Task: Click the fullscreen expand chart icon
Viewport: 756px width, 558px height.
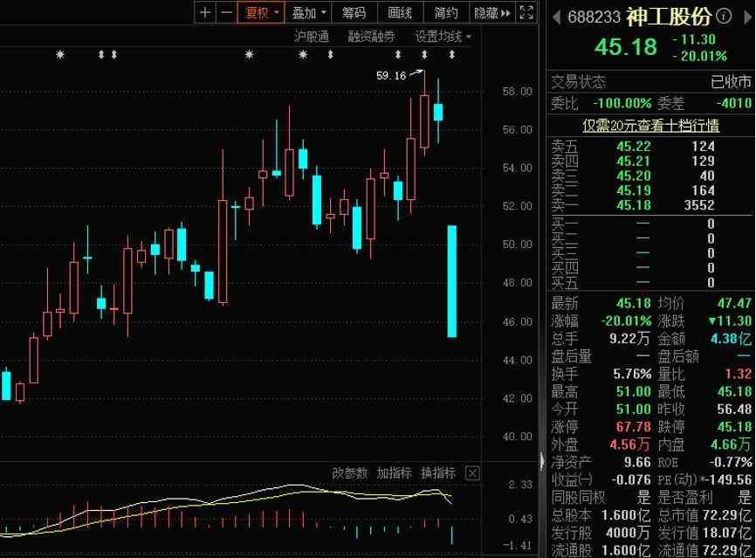Action: [526, 12]
